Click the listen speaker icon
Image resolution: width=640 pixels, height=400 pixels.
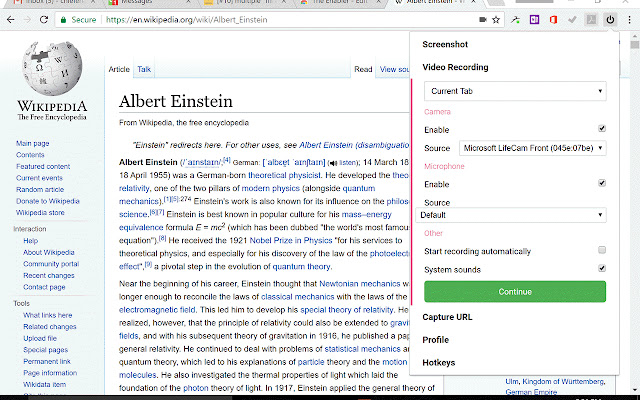pyautogui.click(x=333, y=163)
